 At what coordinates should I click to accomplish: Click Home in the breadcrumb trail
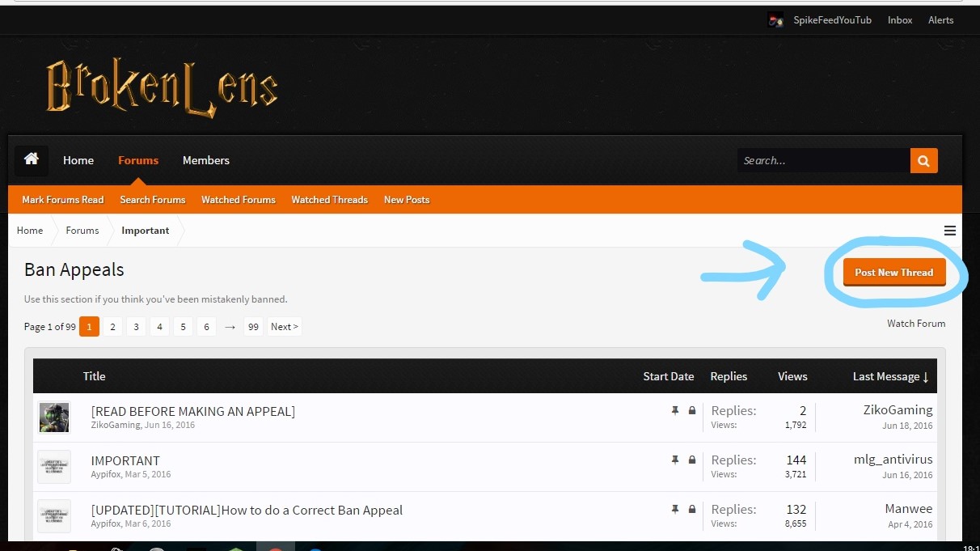[x=30, y=231]
